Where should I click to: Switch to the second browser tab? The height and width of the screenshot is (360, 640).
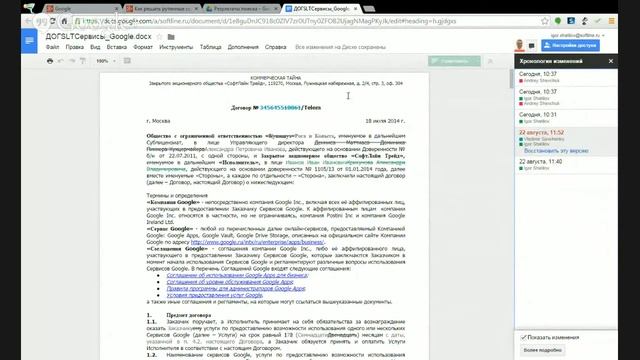pos(162,9)
